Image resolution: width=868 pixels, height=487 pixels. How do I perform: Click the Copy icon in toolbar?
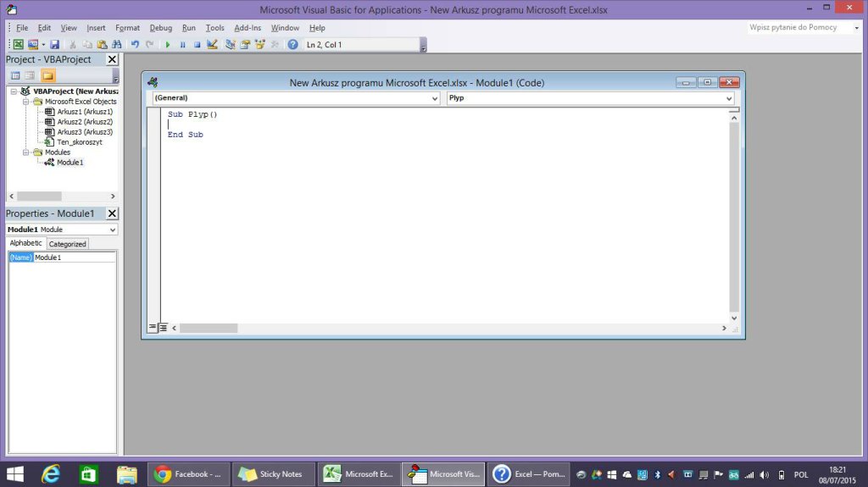click(x=87, y=44)
